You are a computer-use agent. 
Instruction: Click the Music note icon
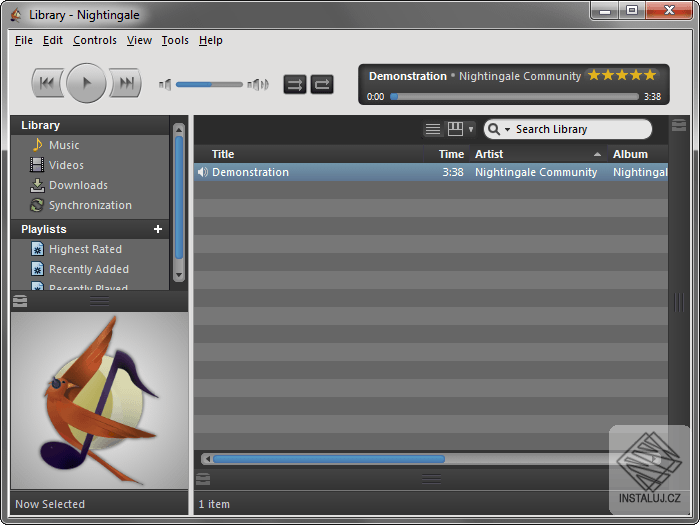tap(38, 145)
